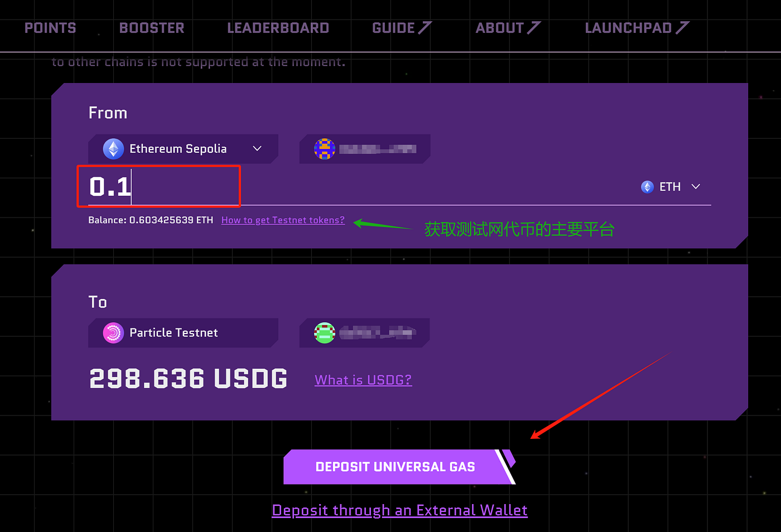Click the ETH token icon
The width and height of the screenshot is (781, 532).
pos(647,187)
